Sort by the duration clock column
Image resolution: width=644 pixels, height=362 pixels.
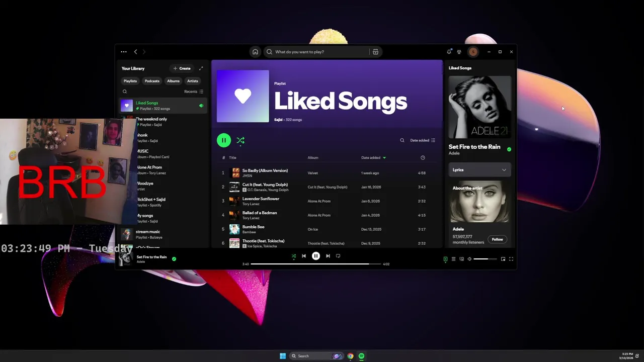tap(423, 158)
